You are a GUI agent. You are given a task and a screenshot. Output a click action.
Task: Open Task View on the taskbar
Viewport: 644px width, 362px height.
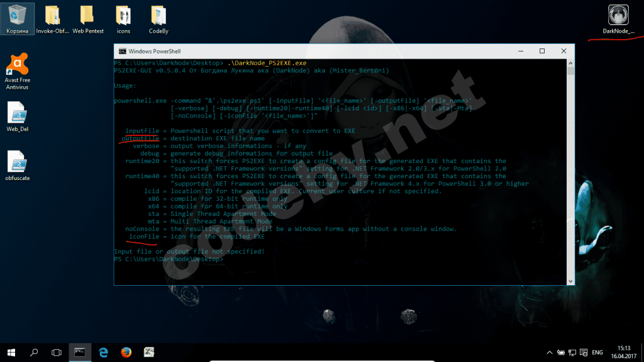(x=56, y=353)
